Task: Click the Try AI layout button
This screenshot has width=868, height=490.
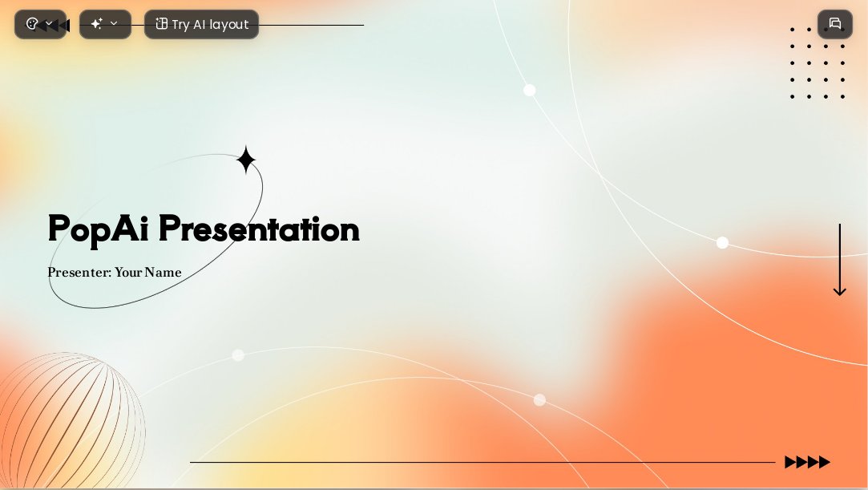Action: point(201,24)
